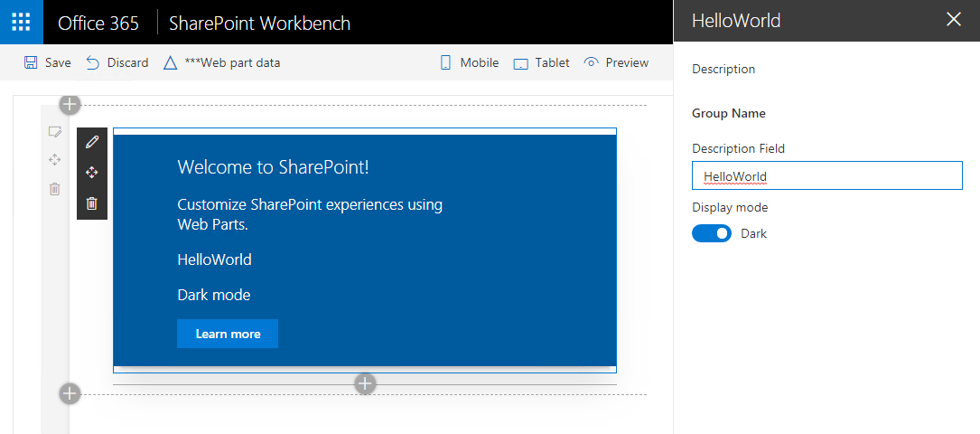980x434 pixels.
Task: Click the trash delete web part icon in dark toolbar
Action: 92,203
